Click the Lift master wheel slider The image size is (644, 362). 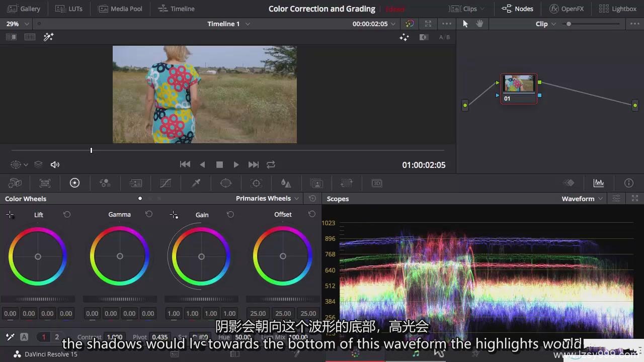point(38,299)
